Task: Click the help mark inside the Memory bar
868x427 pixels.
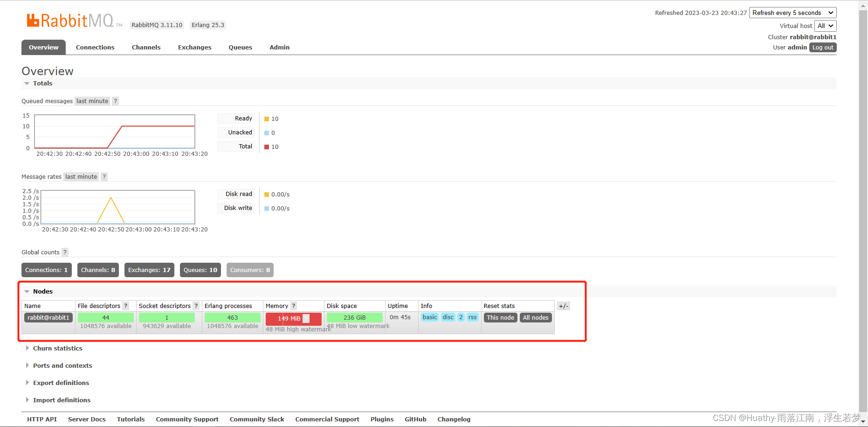Action: pyautogui.click(x=306, y=318)
